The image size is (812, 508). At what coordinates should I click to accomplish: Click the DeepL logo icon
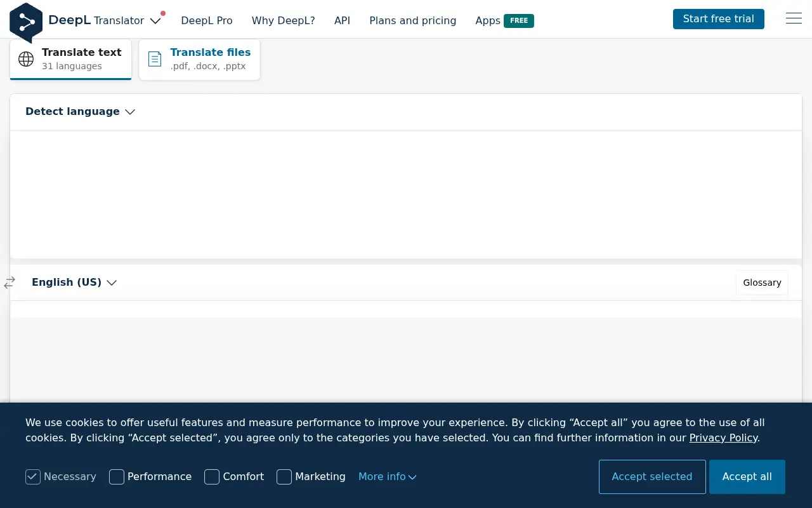(x=26, y=22)
